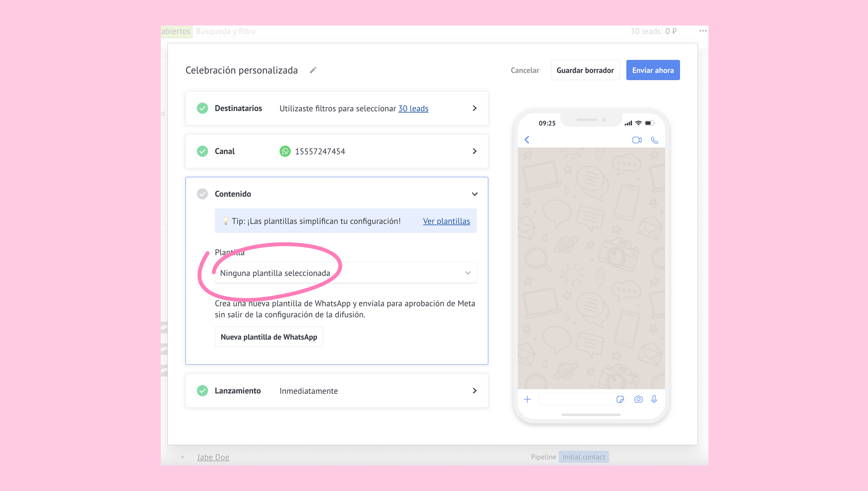Create a Nueva plantilla de WhatsApp
The image size is (868, 491).
(x=269, y=337)
